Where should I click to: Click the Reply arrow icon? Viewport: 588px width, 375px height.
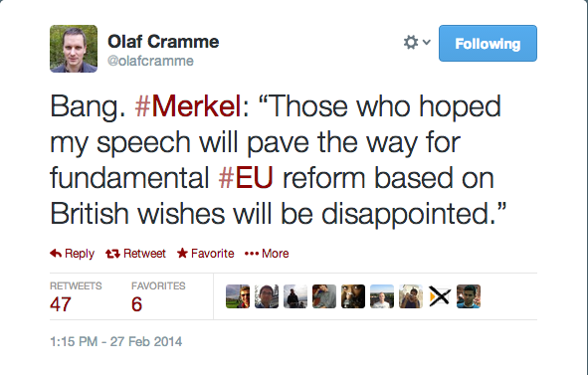tap(56, 254)
